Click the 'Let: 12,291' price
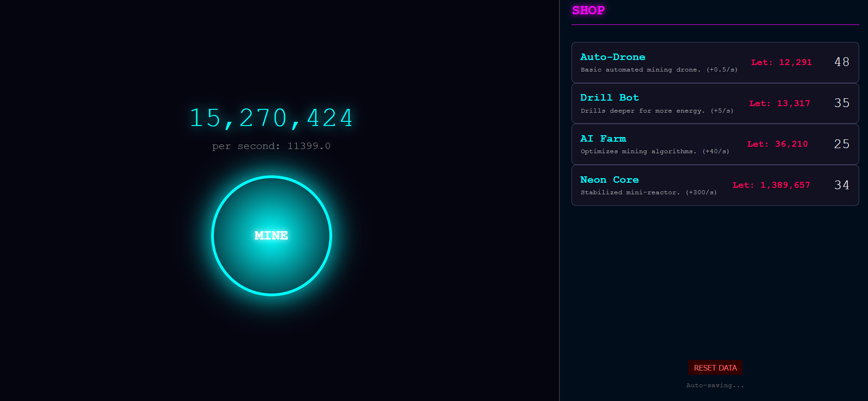Viewport: 868px width, 401px height. click(782, 62)
